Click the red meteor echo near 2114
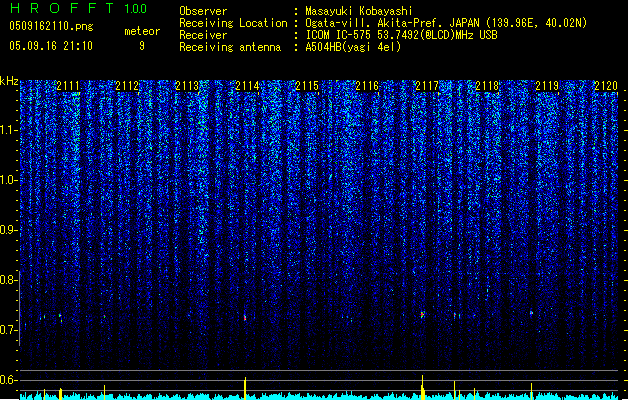Image resolution: width=629 pixels, height=400 pixels. pyautogui.click(x=245, y=318)
